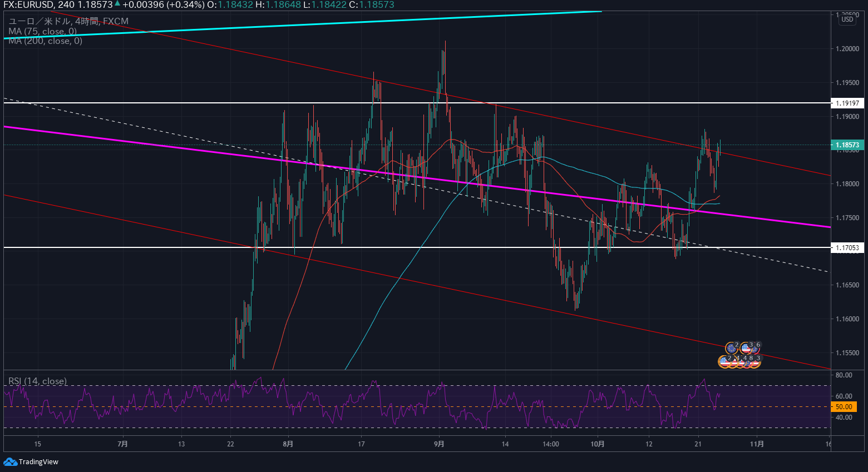The width and height of the screenshot is (868, 472).
Task: Select the MA (75, close, 0) indicator label
Action: point(42,31)
